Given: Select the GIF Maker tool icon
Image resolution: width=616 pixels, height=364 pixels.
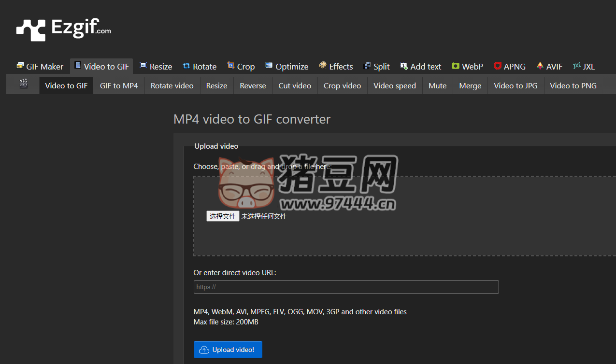Looking at the screenshot, I should (x=20, y=66).
